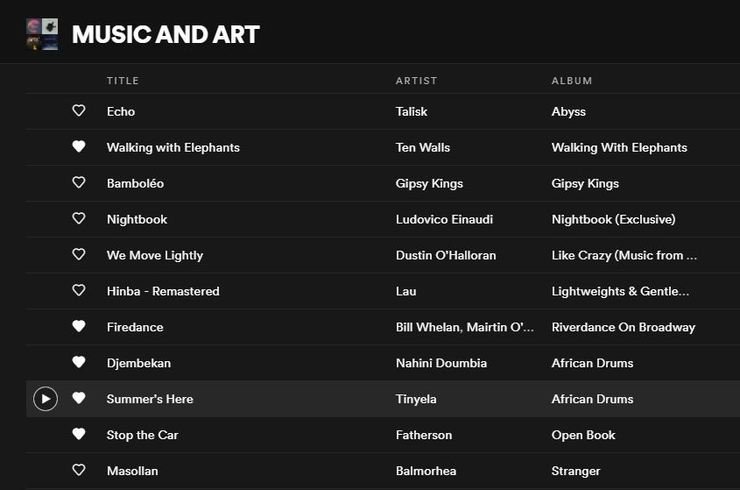The height and width of the screenshot is (490, 740).
Task: Like Masollan with its heart icon
Action: pos(79,470)
